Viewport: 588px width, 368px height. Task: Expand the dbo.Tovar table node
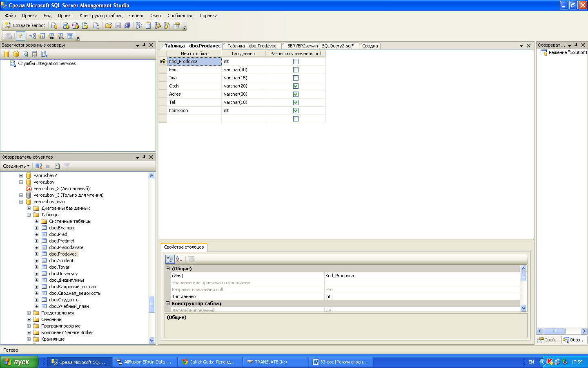point(36,267)
